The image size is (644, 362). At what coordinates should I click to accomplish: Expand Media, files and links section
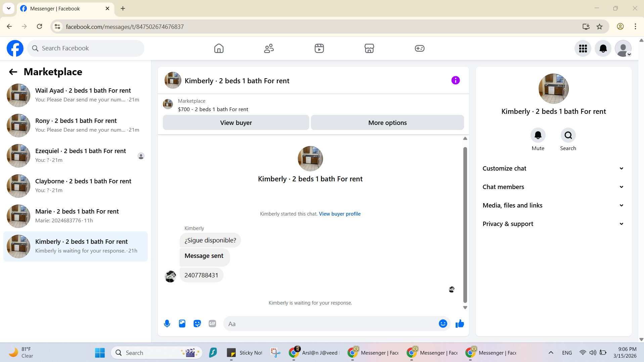(553, 206)
